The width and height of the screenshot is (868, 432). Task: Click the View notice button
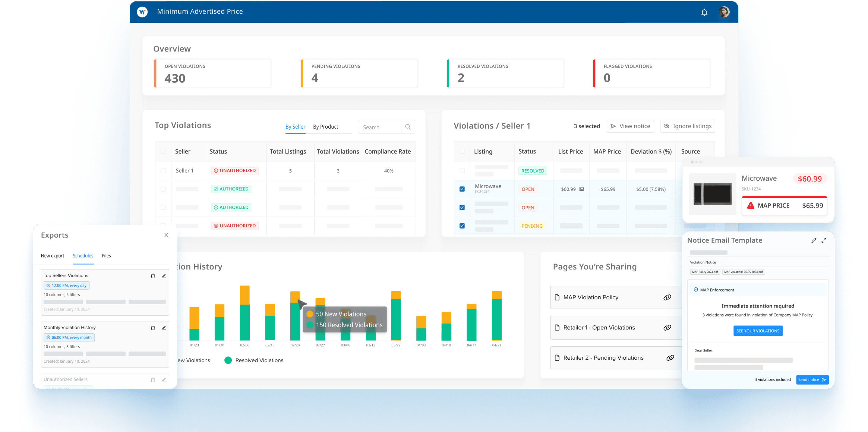[x=631, y=126]
